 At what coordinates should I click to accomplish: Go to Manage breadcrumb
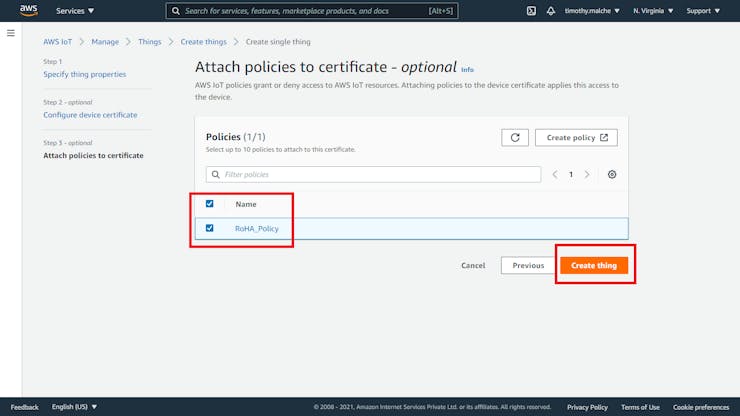(x=105, y=42)
